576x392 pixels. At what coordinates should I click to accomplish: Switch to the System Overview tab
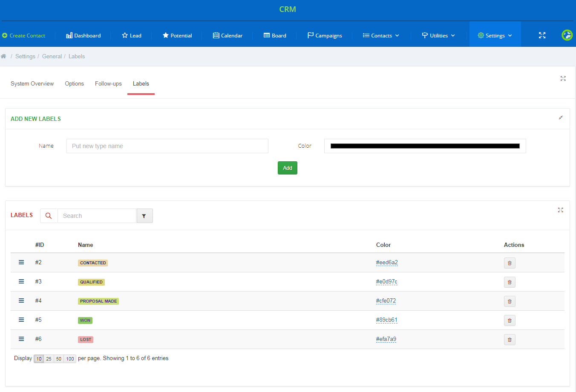(x=32, y=83)
